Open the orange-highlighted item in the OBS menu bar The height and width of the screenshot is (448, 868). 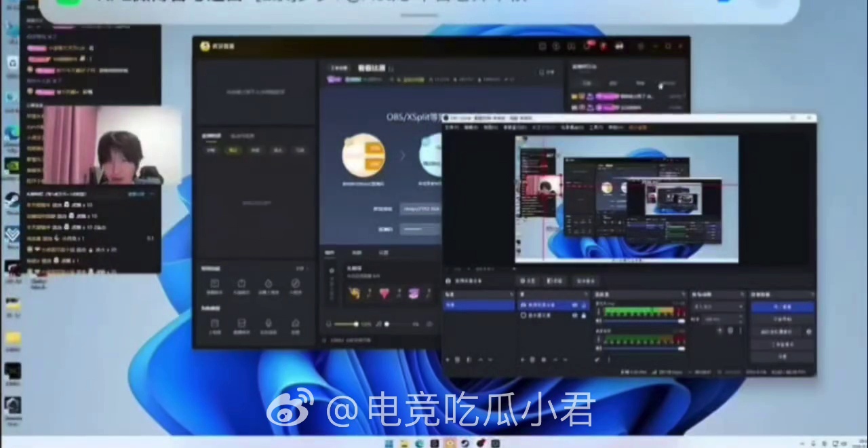(x=637, y=128)
